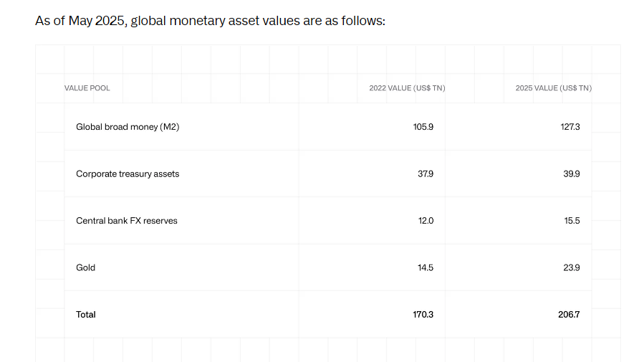Viewport: 644px width, 362px height.
Task: Select the Global broad money (M2) label
Action: tap(128, 127)
